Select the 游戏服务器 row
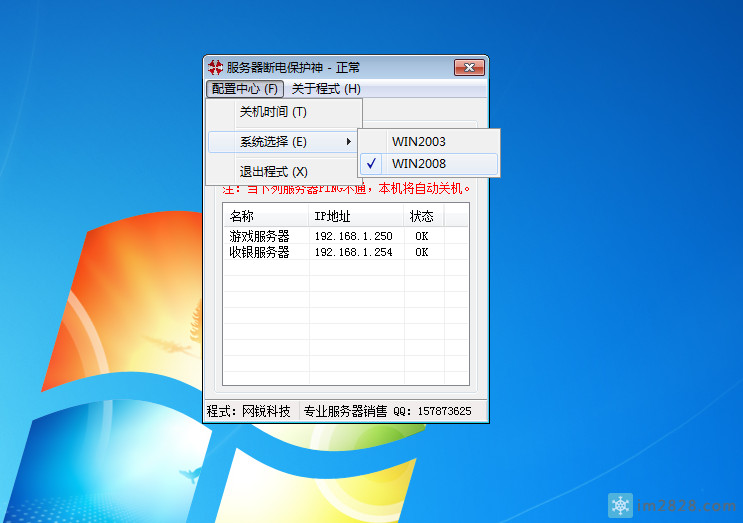The image size is (743, 523). (259, 236)
